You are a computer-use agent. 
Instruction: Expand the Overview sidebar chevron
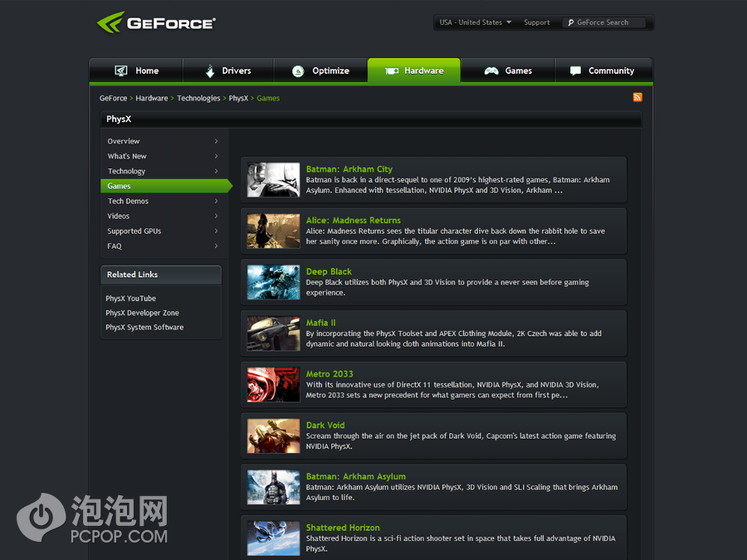pos(216,141)
